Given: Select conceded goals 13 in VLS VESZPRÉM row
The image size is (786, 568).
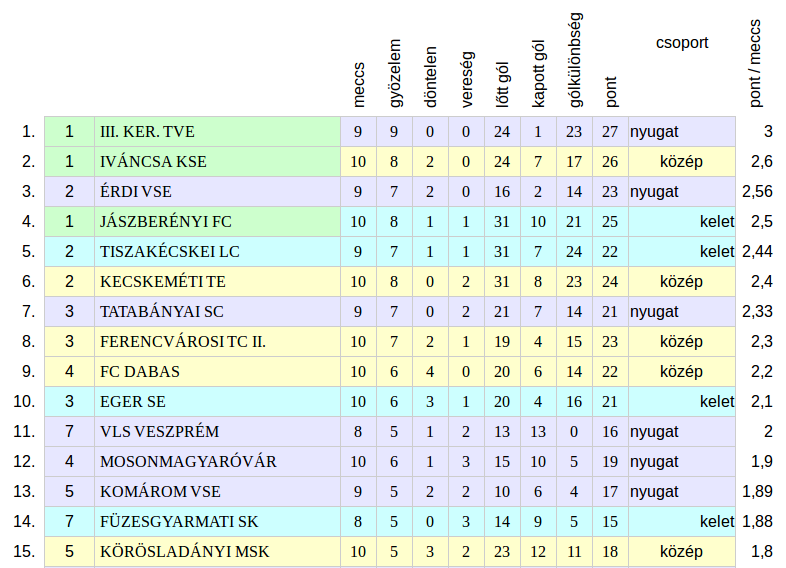Looking at the screenshot, I should [x=538, y=432].
